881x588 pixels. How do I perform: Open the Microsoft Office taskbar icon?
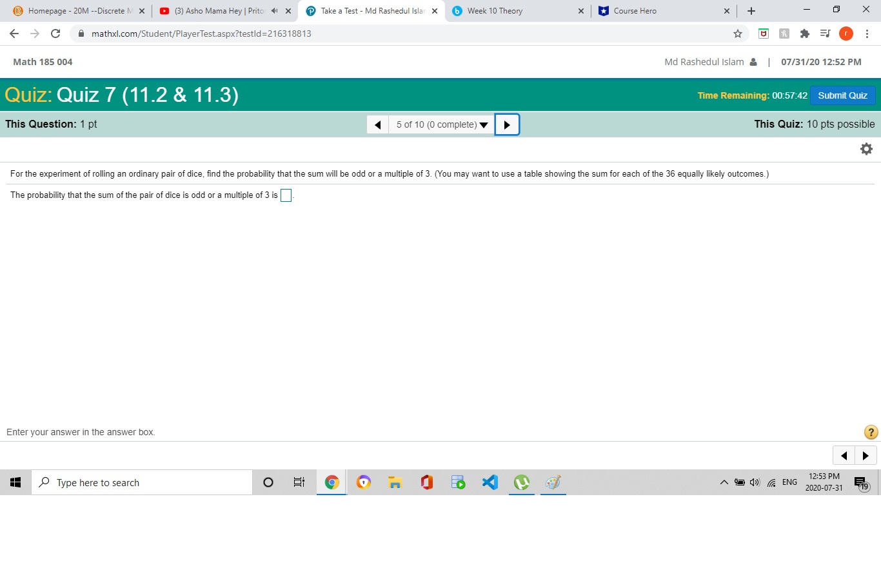(x=426, y=482)
